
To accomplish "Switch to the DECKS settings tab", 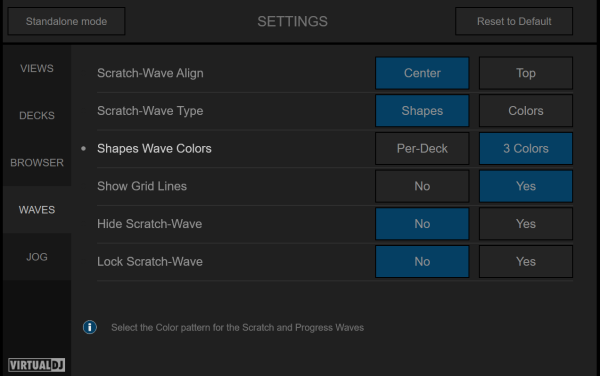I will 37,116.
